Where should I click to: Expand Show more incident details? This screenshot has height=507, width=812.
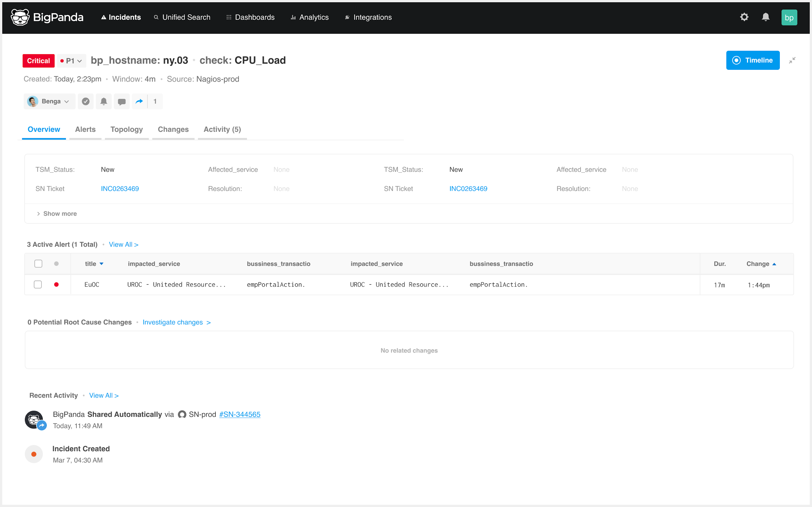pyautogui.click(x=57, y=214)
